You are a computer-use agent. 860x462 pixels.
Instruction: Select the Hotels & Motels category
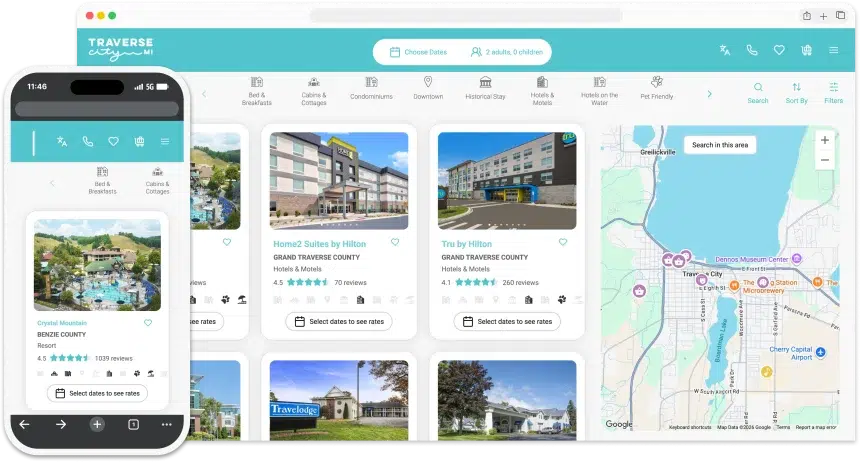click(x=542, y=91)
